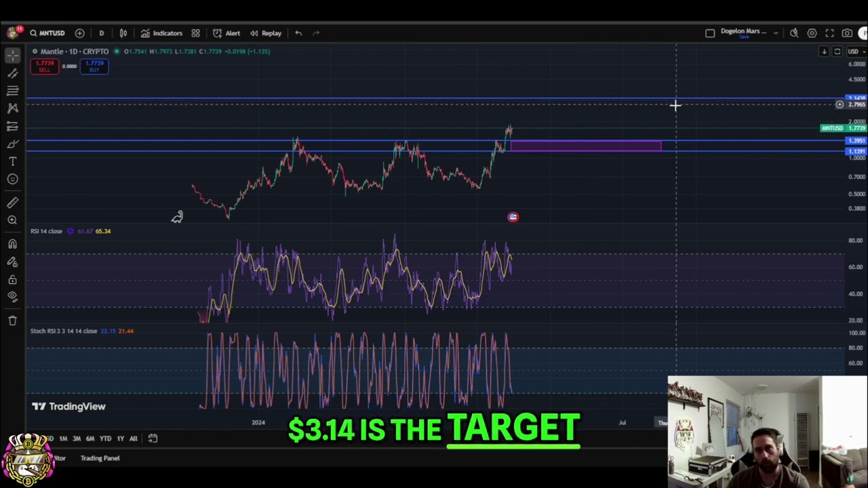The image size is (868, 488).
Task: Open the layout setup square icon
Action: tap(710, 33)
